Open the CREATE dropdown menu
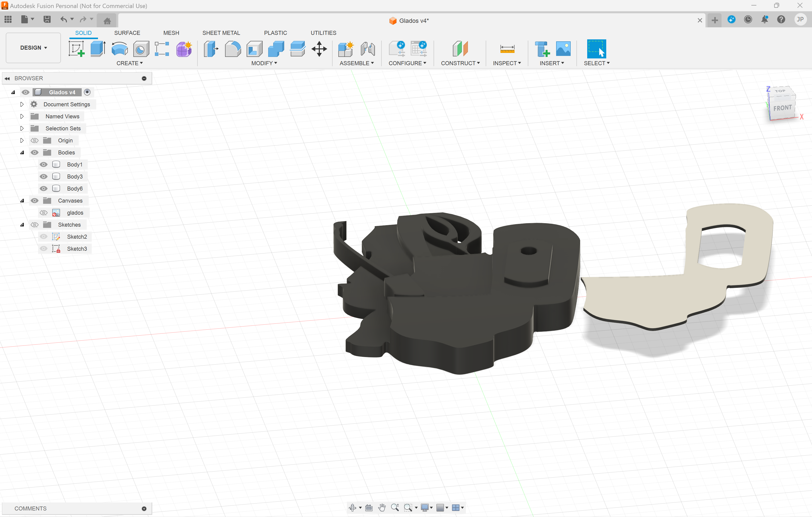Screen dimensions: 812x517 point(130,63)
